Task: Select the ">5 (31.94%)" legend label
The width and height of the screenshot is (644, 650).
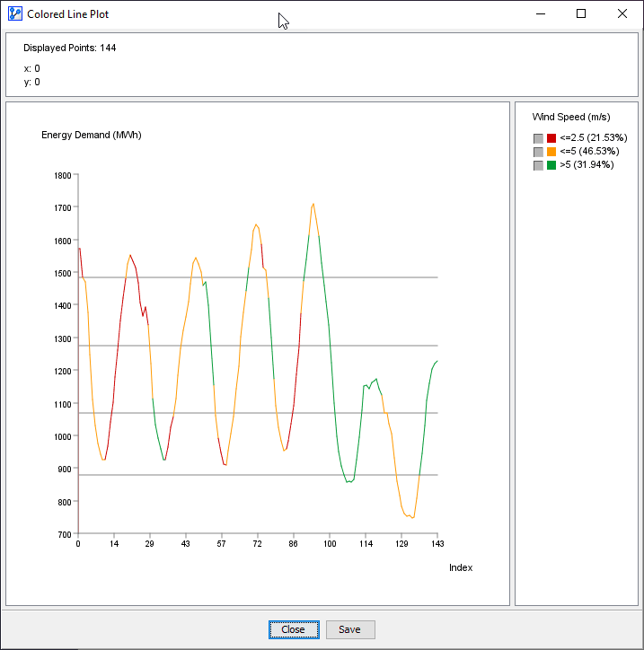Action: (587, 165)
